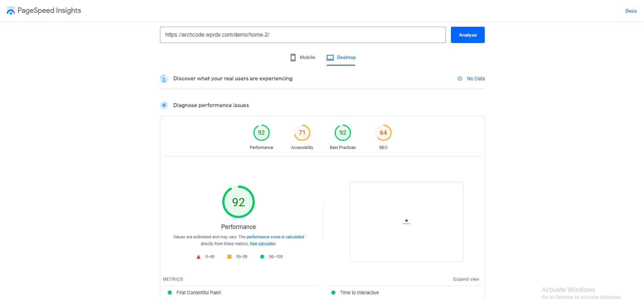Toggle the Expand view option
The image size is (644, 299).
tap(466, 279)
